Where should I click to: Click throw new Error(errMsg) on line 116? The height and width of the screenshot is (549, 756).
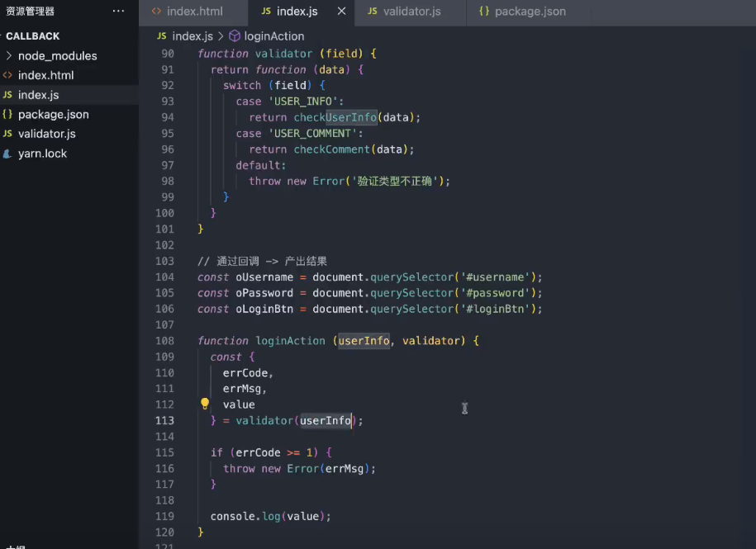[x=296, y=469]
